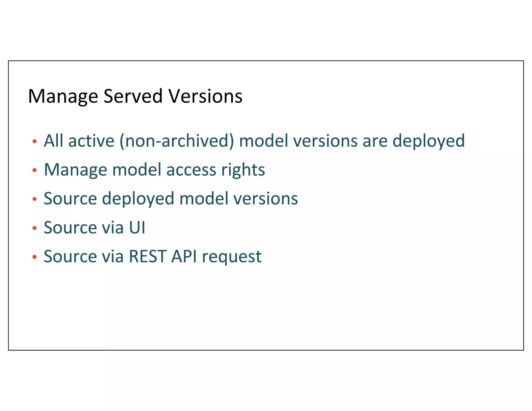
Task: Click the red bullet before All active
Action: [x=35, y=142]
